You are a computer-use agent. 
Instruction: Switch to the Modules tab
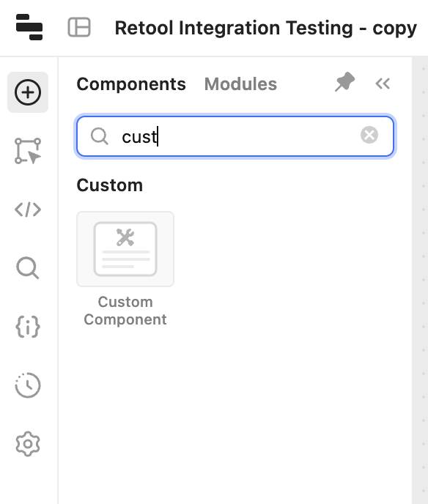[240, 84]
